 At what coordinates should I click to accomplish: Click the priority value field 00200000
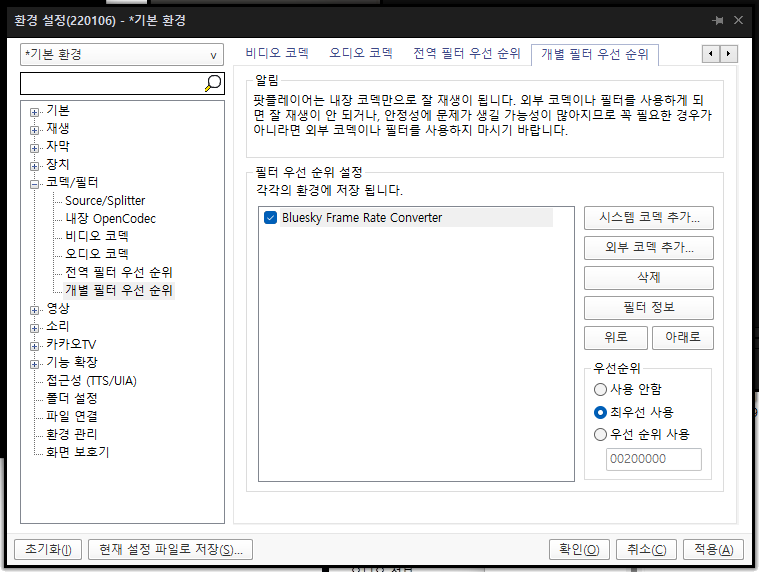coord(653,459)
